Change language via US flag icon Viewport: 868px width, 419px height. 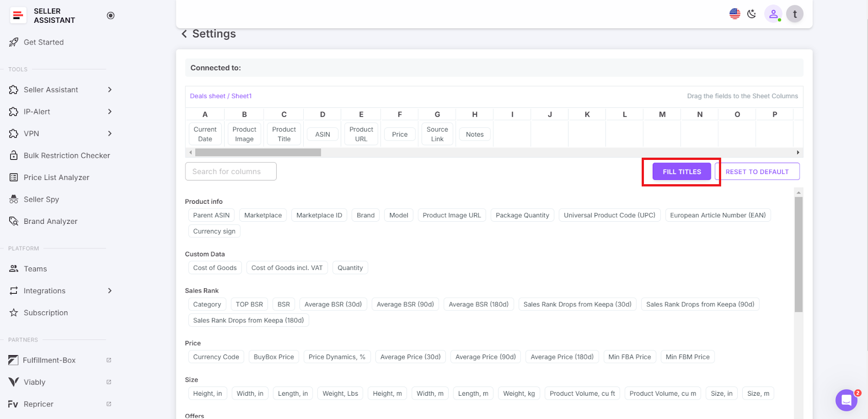pyautogui.click(x=735, y=14)
